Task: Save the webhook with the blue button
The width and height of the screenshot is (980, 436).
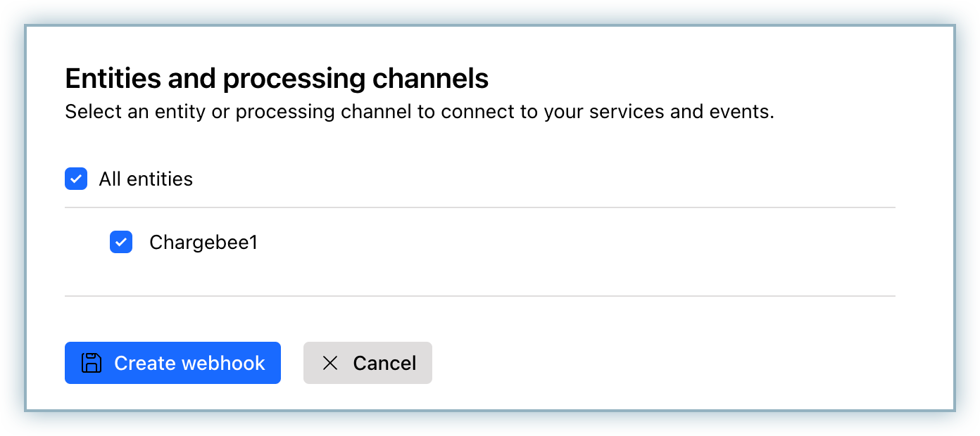Action: (172, 363)
